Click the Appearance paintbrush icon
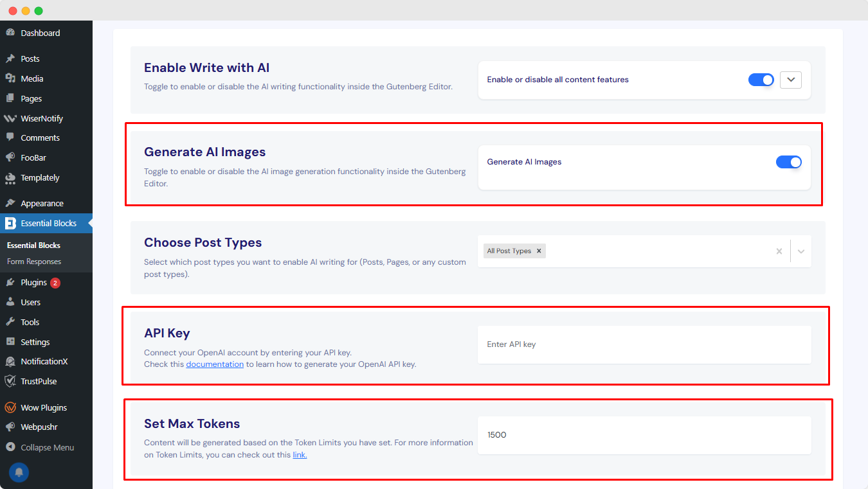Viewport: 868px width, 489px height. pyautogui.click(x=10, y=203)
